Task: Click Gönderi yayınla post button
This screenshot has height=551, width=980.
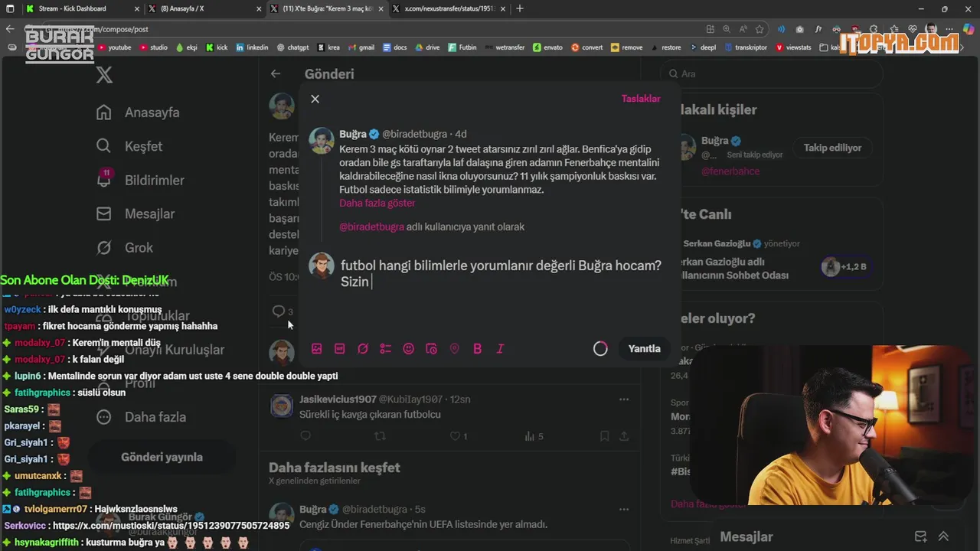Action: click(162, 457)
